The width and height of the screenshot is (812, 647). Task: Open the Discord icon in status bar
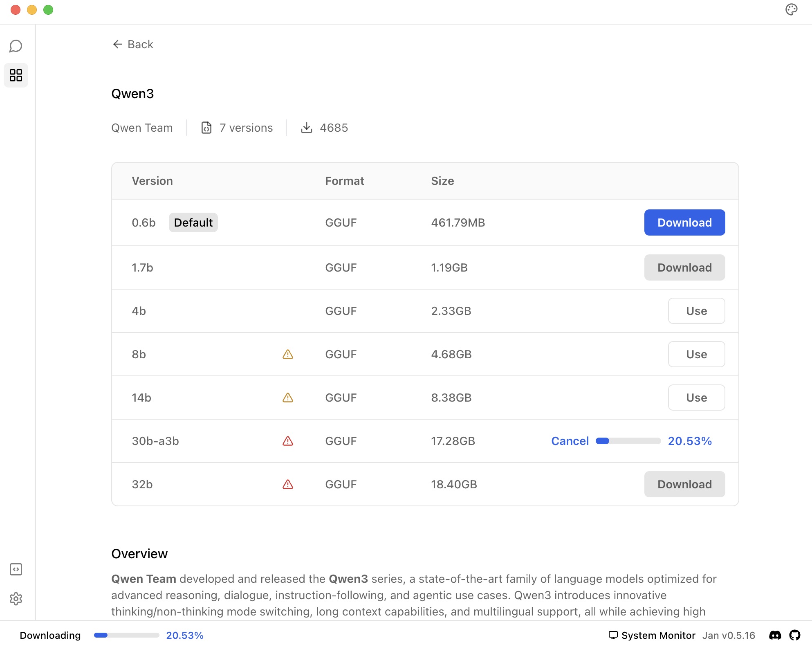click(775, 635)
